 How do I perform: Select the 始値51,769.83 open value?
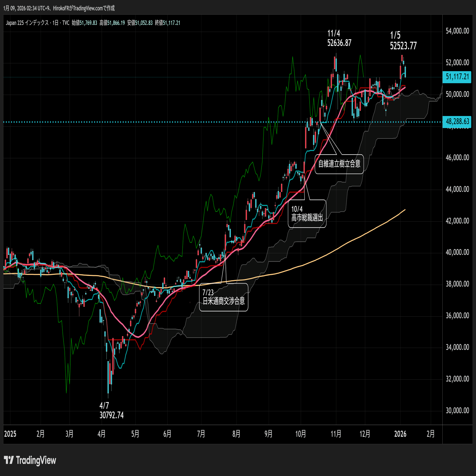(x=84, y=23)
